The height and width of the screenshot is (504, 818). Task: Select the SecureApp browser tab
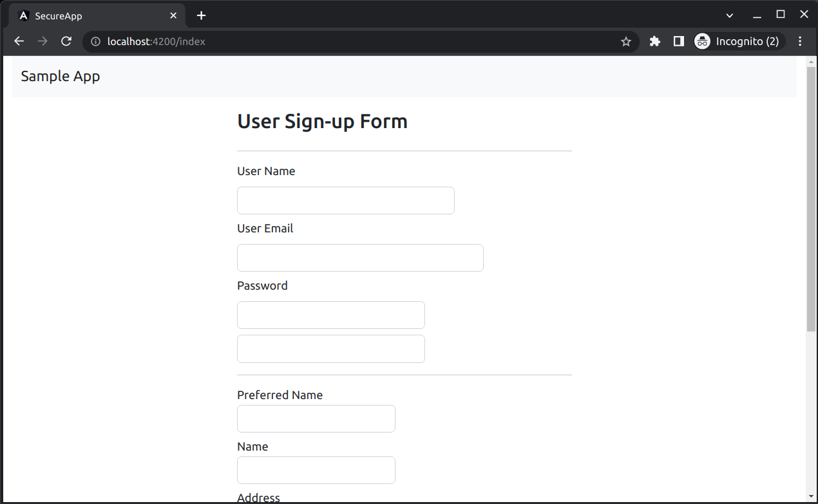pos(90,15)
